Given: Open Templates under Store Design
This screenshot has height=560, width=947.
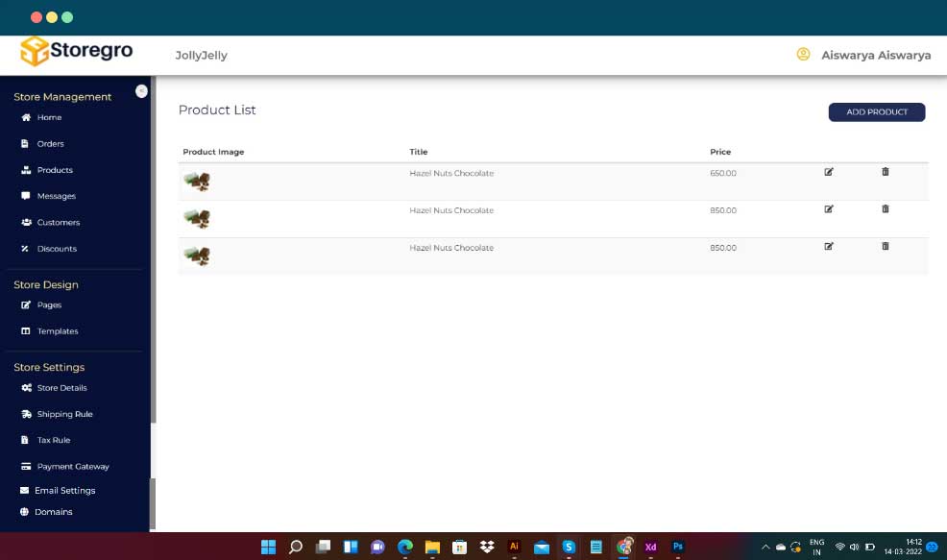Looking at the screenshot, I should [x=58, y=331].
